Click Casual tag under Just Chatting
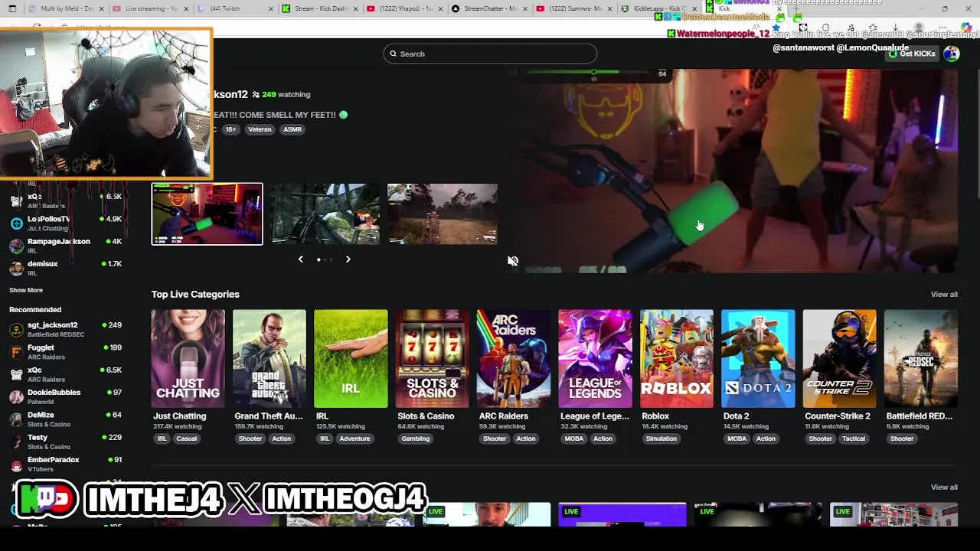 coord(187,439)
